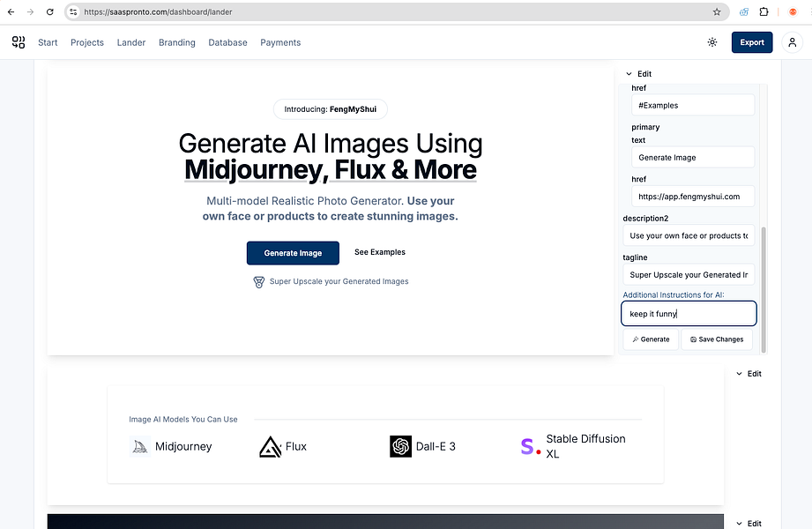The height and width of the screenshot is (529, 812).
Task: Click the 'Super Upscale your Generated Images' tagline
Action: (339, 281)
